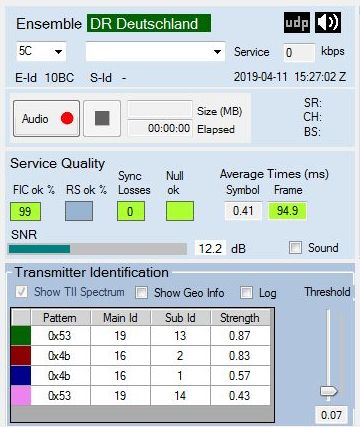The width and height of the screenshot is (360, 427).
Task: Sort by the Strength column header
Action: [240, 317]
